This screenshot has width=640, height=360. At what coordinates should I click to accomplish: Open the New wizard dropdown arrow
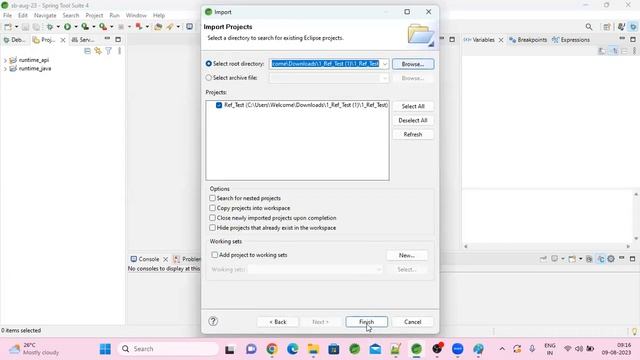[16, 27]
